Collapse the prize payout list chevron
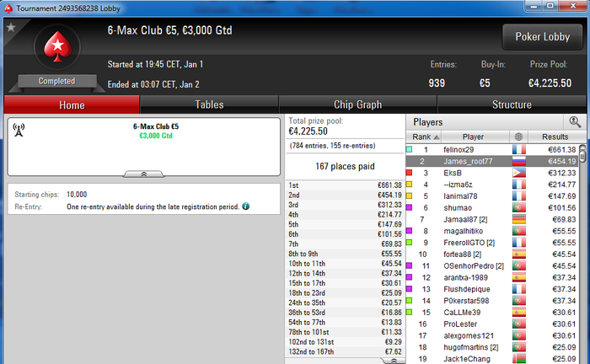The width and height of the screenshot is (590, 364). [394, 361]
